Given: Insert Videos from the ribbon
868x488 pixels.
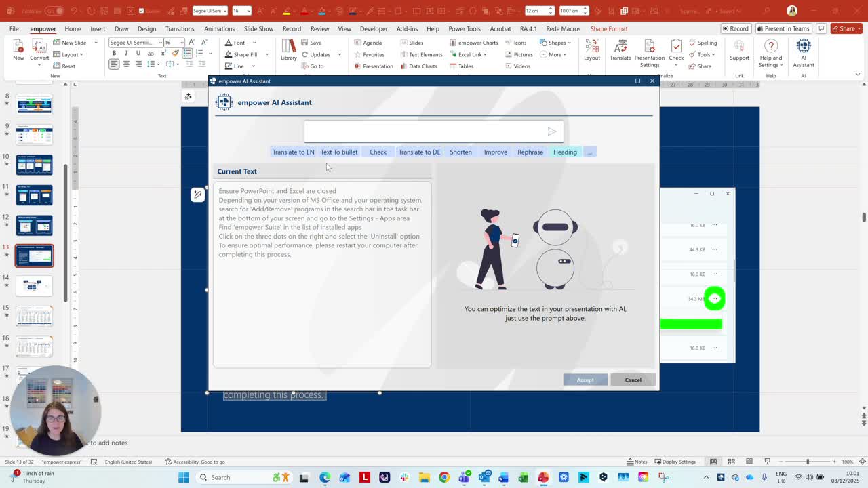Looking at the screenshot, I should pyautogui.click(x=518, y=66).
